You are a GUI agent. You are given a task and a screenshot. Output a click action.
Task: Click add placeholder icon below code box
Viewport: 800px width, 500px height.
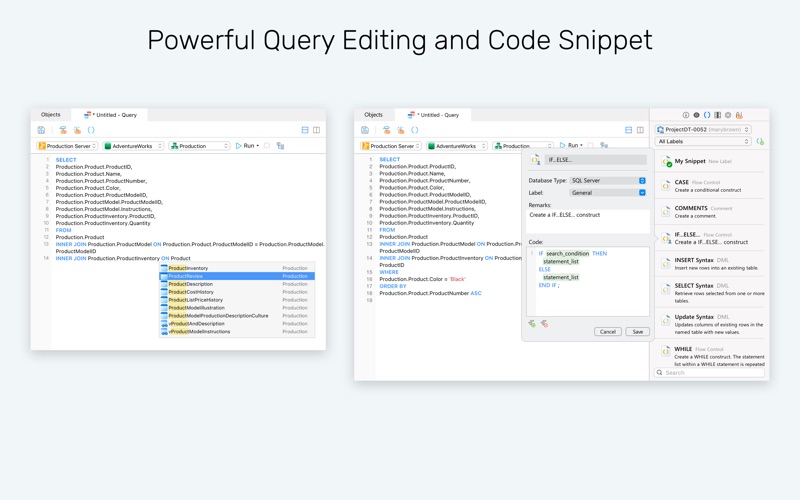(x=532, y=323)
